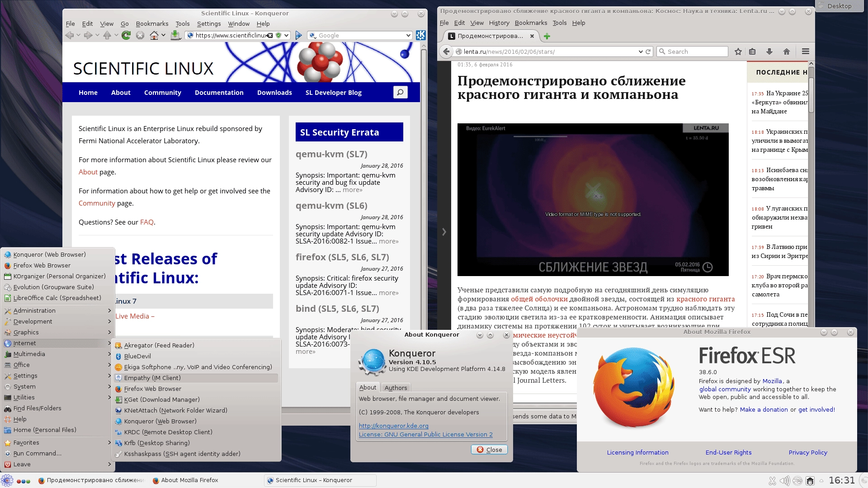Switch to Authors tab in About Konqueror

396,388
